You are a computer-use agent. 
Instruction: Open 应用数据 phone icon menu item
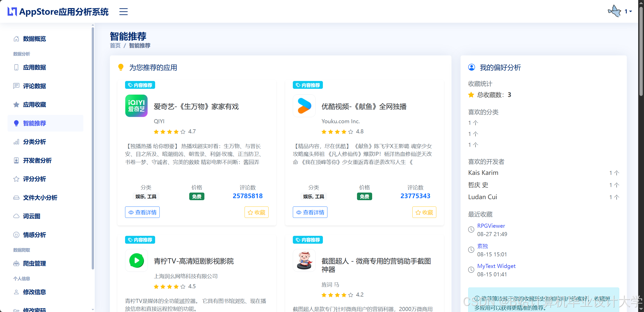pyautogui.click(x=16, y=67)
